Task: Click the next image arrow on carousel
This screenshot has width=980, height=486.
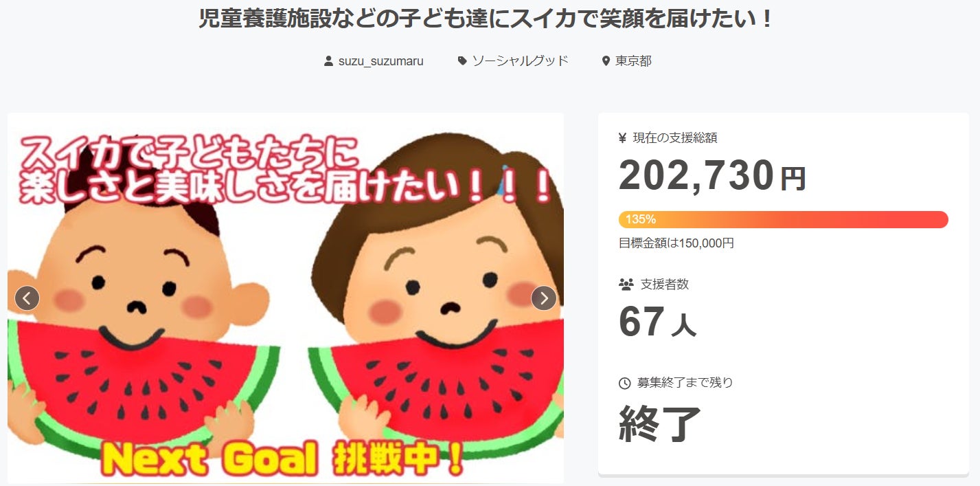Action: pos(544,298)
